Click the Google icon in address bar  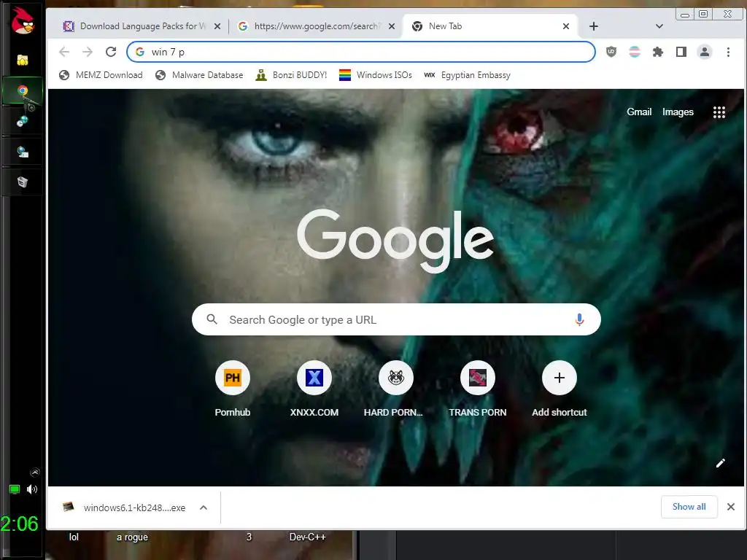pos(140,52)
